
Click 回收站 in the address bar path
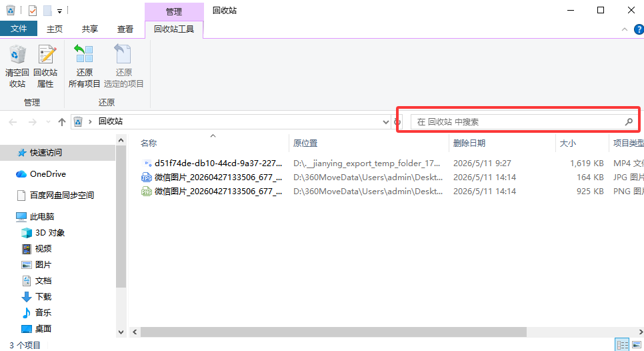(x=111, y=121)
